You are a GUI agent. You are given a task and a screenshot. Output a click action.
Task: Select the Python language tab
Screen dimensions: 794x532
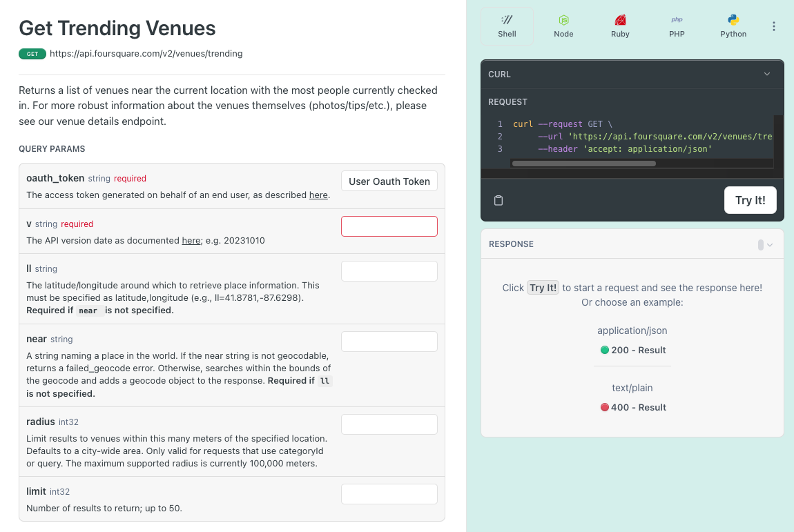[733, 26]
